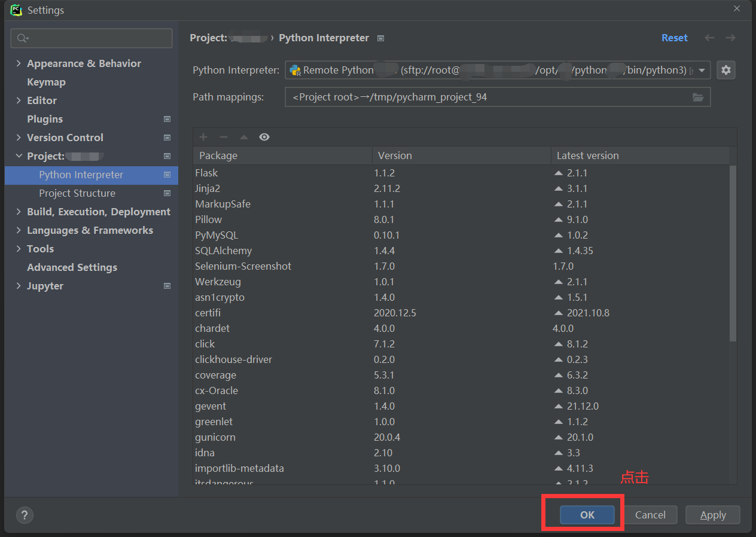Click the Cancel button
Viewport: 756px width, 537px height.
[650, 515]
